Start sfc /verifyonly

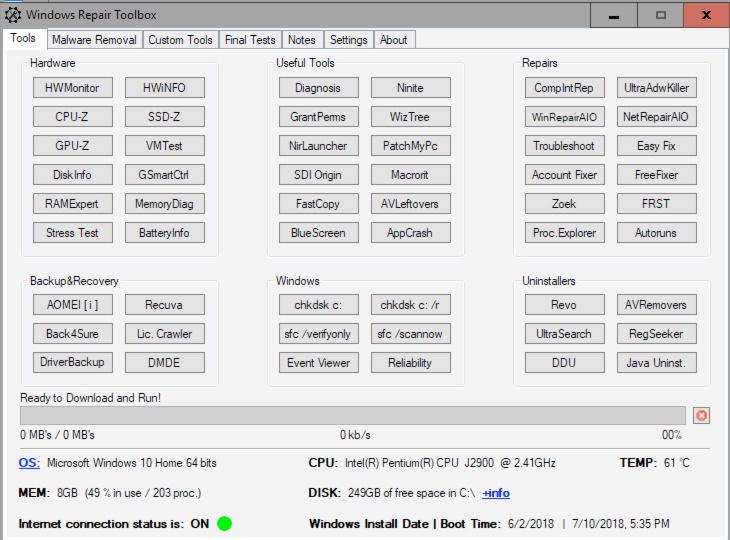point(319,333)
